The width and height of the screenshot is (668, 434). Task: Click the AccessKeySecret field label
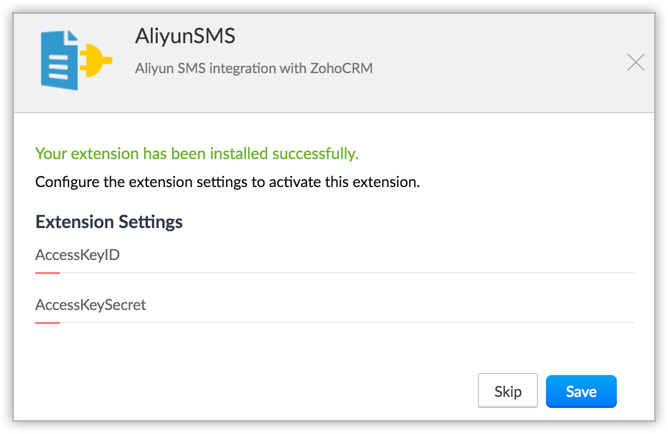click(91, 305)
